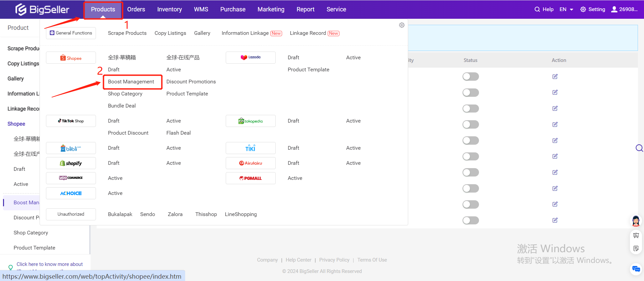Select the Lazada platform logo button
644x281 pixels.
pos(251,58)
